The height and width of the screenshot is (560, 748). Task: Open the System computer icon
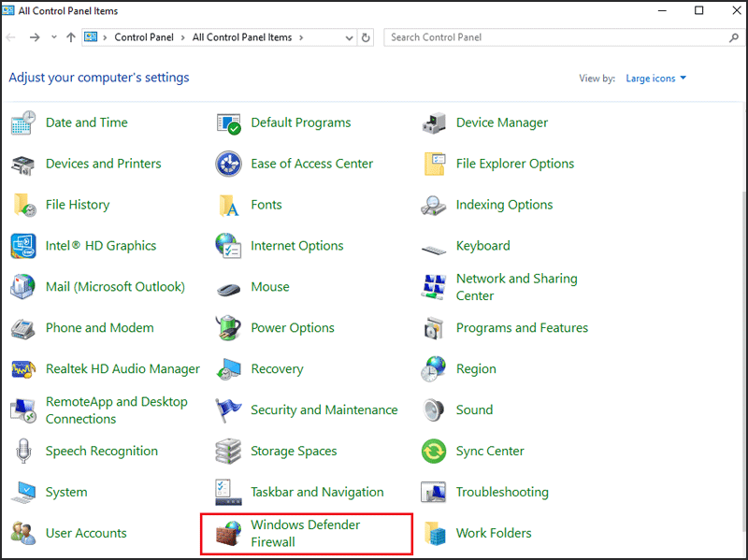pos(22,493)
